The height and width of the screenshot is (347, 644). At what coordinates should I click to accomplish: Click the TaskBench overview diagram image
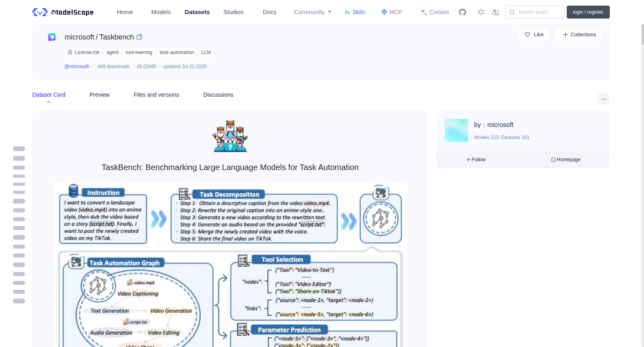tap(230, 265)
